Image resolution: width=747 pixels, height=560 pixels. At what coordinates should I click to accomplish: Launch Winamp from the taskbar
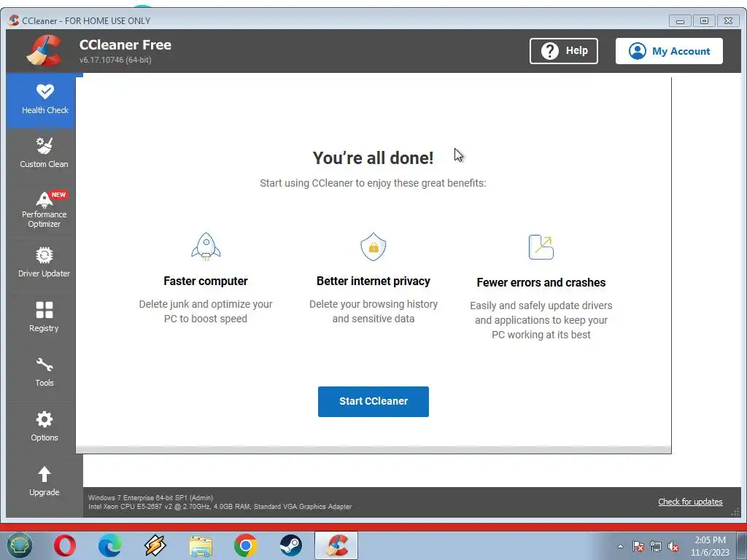(x=155, y=545)
